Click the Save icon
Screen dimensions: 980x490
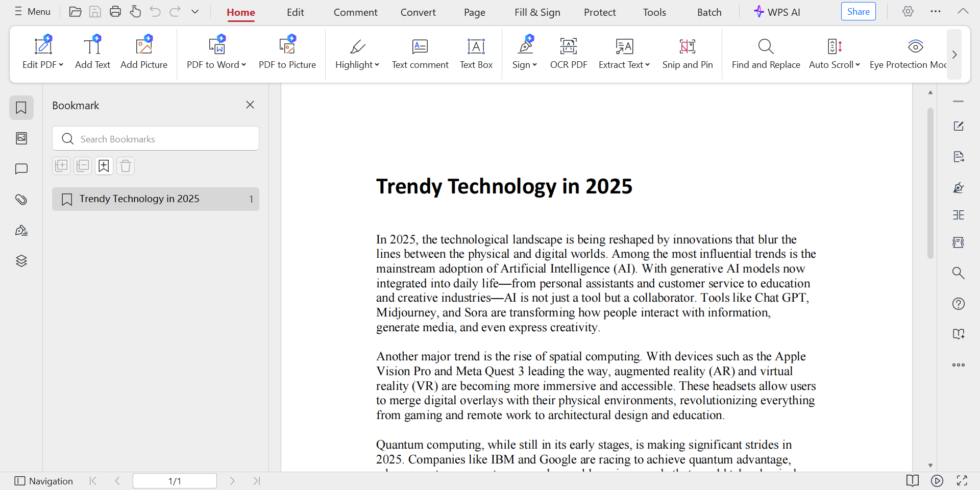(95, 12)
